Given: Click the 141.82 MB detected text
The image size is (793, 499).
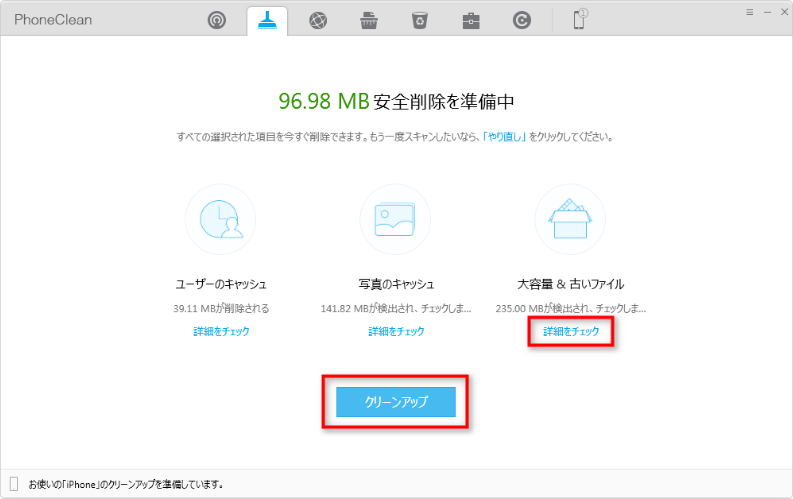Looking at the screenshot, I should 396,308.
